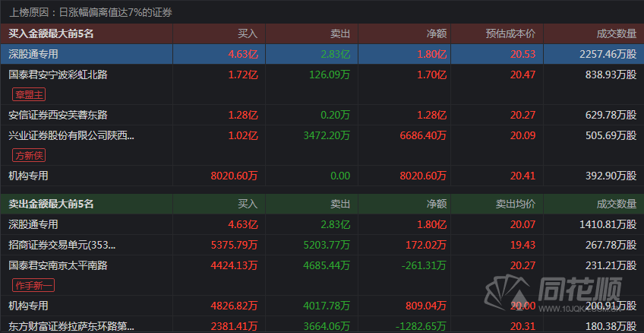Click the 4685.44万 sell amount
Image resolution: width=644 pixels, height=333 pixels.
[x=327, y=265]
